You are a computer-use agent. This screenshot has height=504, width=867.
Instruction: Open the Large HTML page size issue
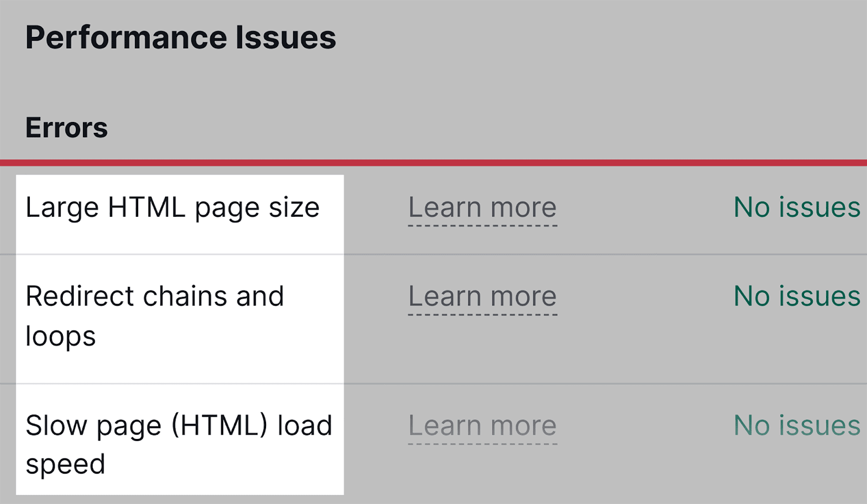tap(172, 208)
